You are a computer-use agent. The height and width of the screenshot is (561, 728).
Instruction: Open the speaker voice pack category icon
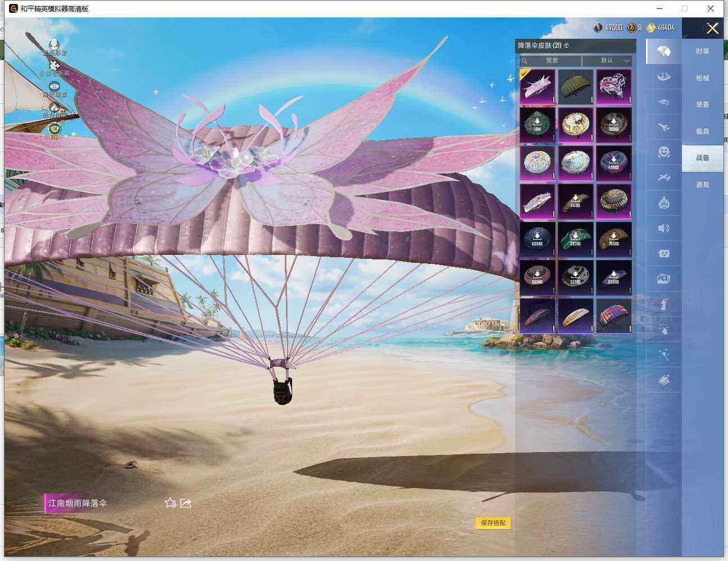pyautogui.click(x=663, y=228)
